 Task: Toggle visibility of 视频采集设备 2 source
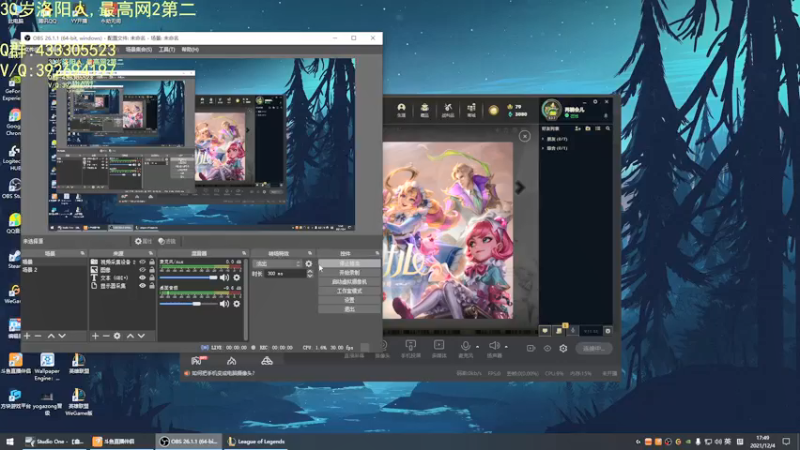coord(142,262)
